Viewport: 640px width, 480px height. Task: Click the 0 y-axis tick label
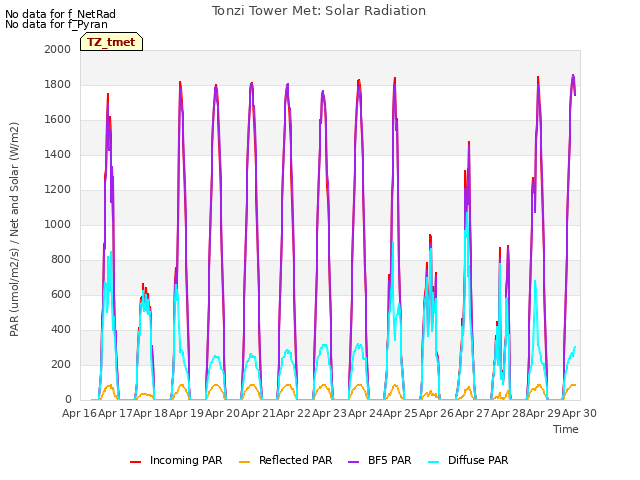pyautogui.click(x=68, y=400)
